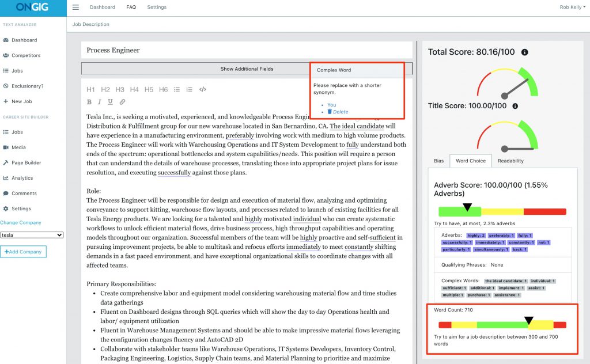The height and width of the screenshot is (364, 590).
Task: Click the Job Description breadcrumb
Action: pyautogui.click(x=90, y=24)
